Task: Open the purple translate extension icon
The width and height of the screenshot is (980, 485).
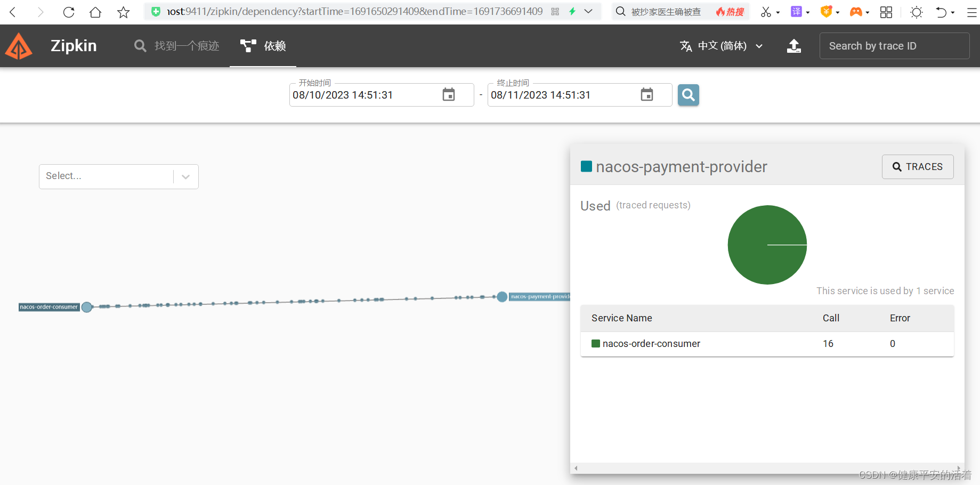Action: (x=796, y=11)
